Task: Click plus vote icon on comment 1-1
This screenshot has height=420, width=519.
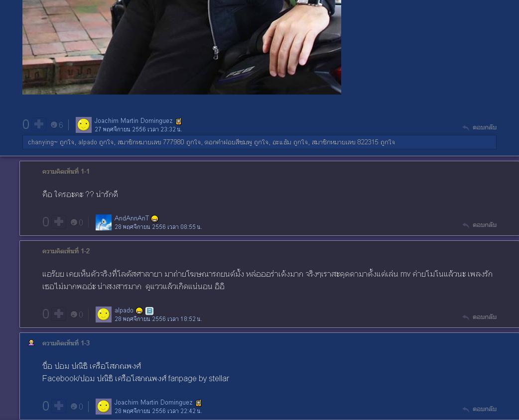Action: [59, 221]
